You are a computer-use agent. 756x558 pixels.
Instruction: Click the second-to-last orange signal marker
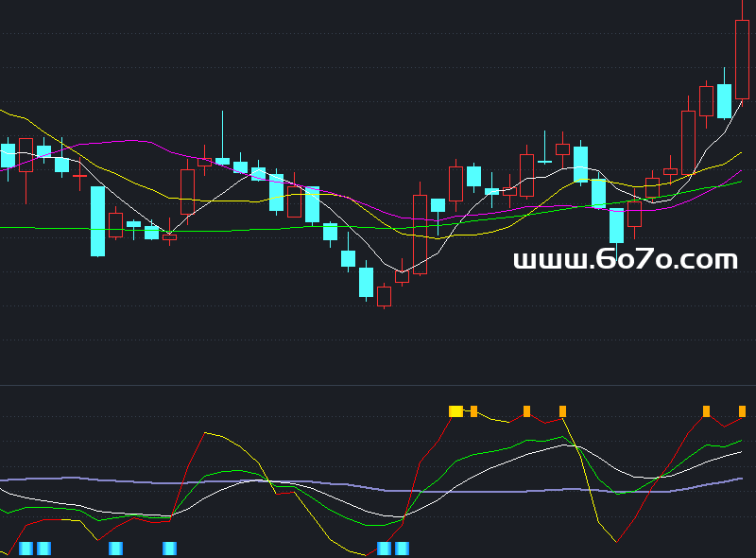(706, 411)
